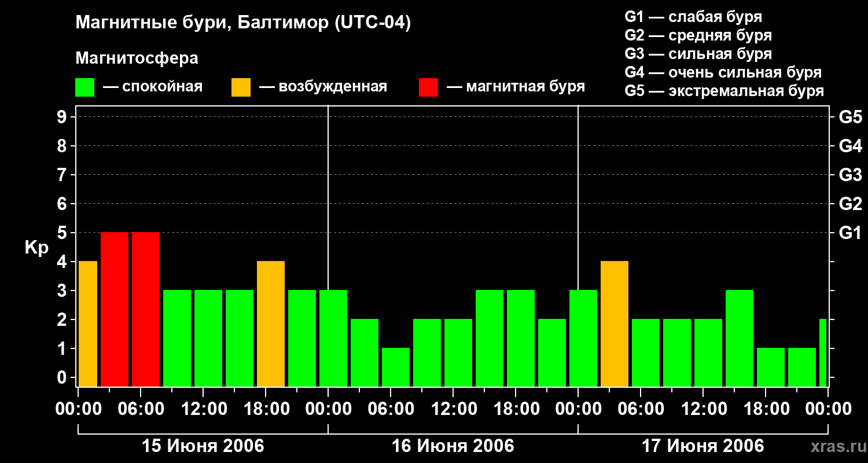Viewport: 868px width, 463px height.
Task: Click the '— спокойная' legend label
Action: pyautogui.click(x=153, y=87)
